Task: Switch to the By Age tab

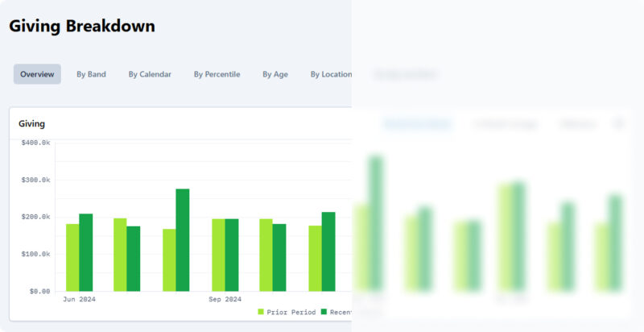Action: [x=275, y=74]
